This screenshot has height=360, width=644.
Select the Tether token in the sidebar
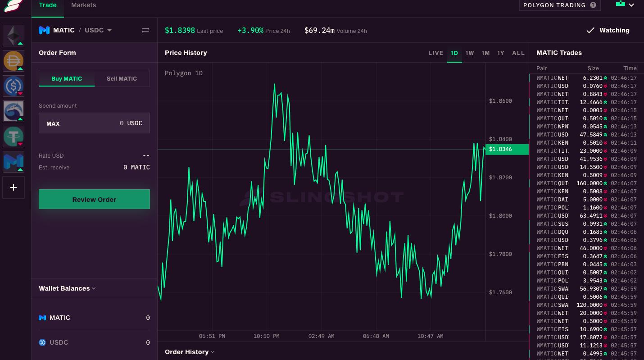14,137
